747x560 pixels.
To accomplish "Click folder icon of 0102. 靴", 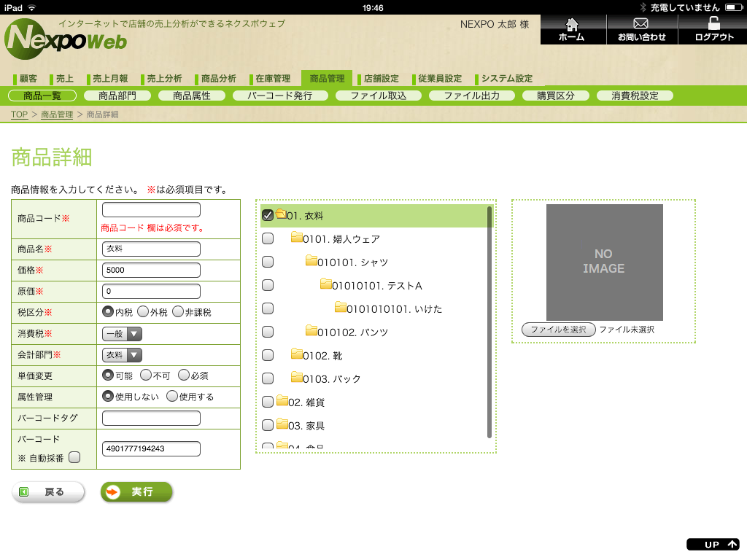I will [297, 354].
